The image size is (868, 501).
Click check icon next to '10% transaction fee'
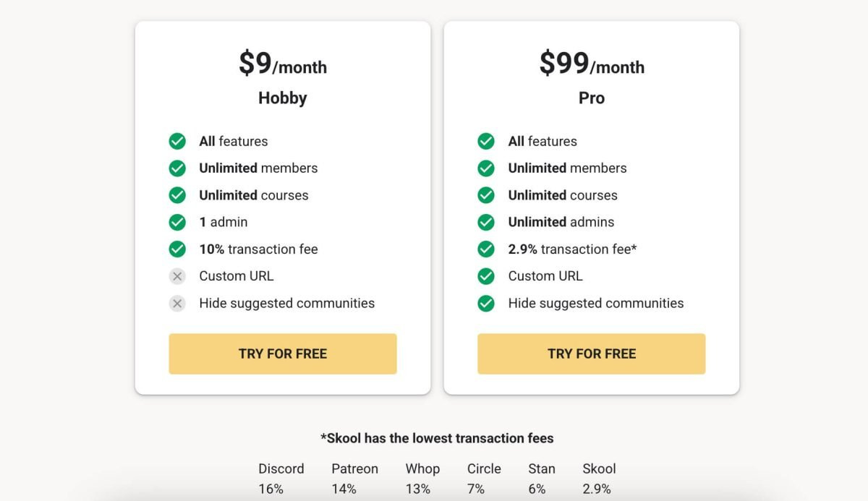(x=177, y=249)
